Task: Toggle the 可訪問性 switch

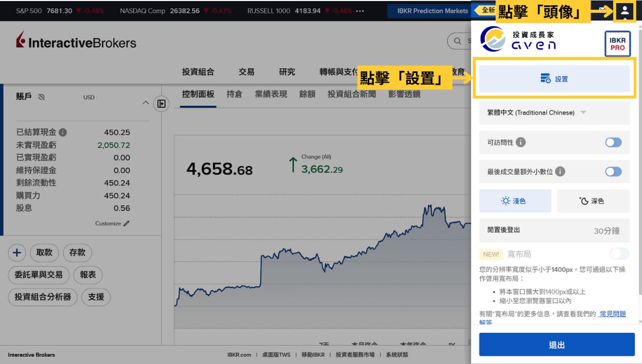Action: (x=613, y=142)
